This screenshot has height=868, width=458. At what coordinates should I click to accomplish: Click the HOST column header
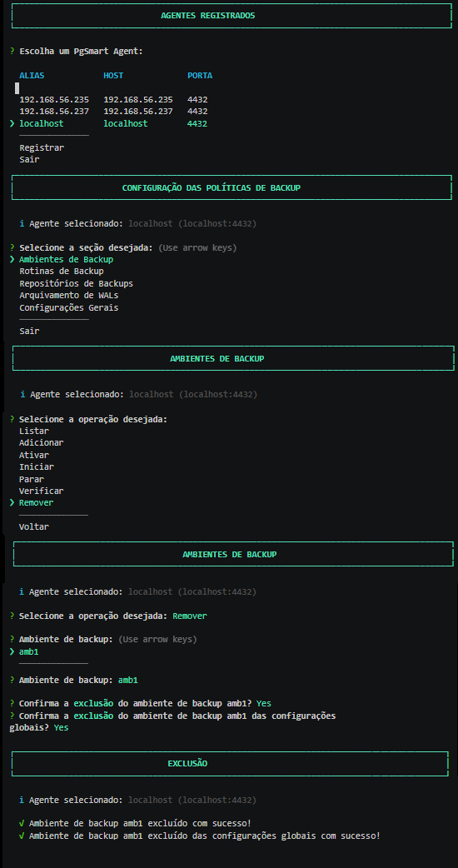(113, 75)
